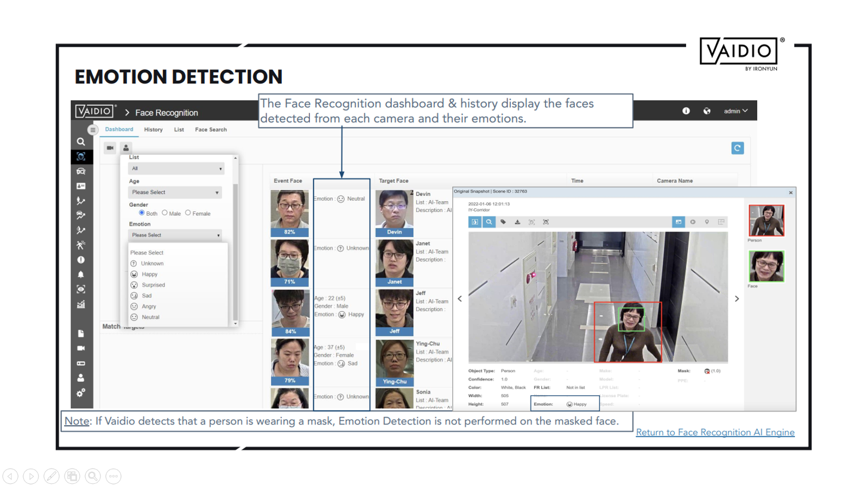Open the Devin target face thumbnail
This screenshot has width=868, height=486.
394,213
